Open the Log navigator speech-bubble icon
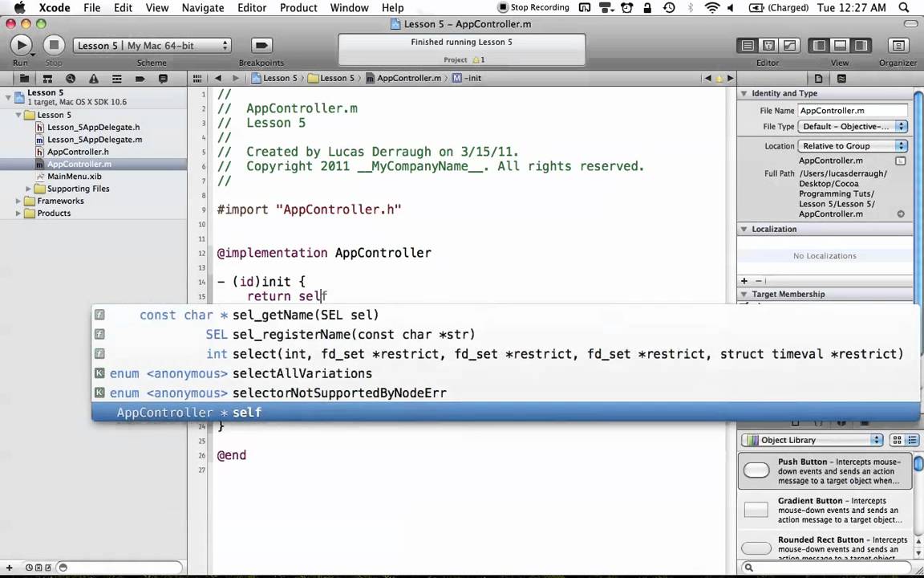 (x=164, y=79)
